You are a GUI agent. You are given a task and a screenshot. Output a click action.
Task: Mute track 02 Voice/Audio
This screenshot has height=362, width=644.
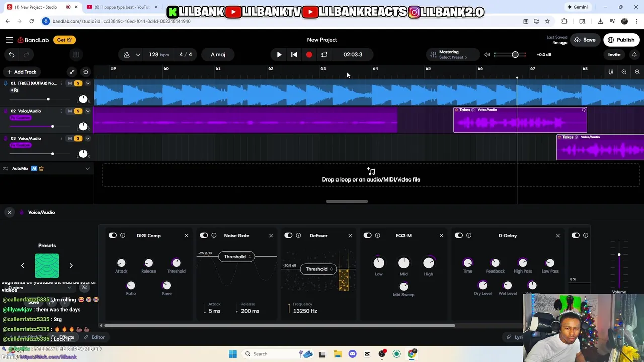[x=70, y=111]
